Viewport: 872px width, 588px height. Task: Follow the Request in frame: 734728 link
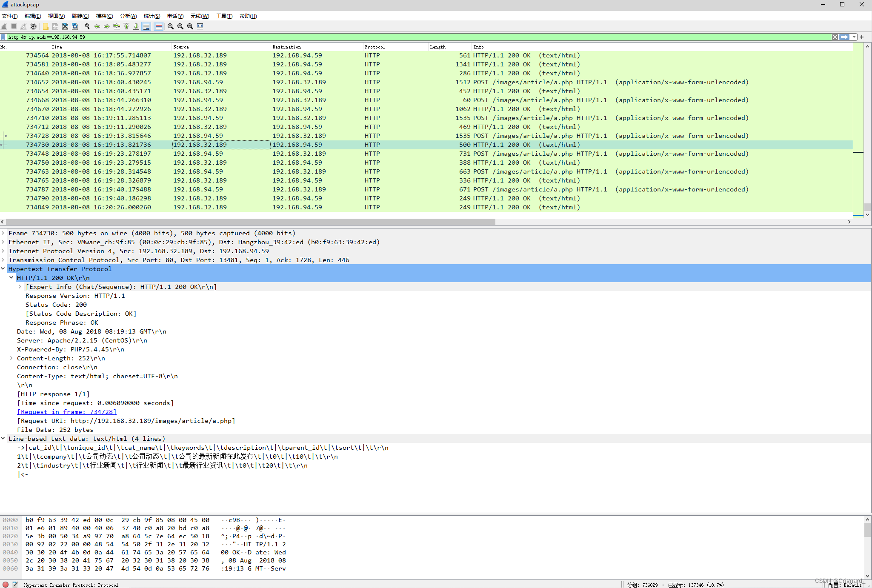click(67, 412)
